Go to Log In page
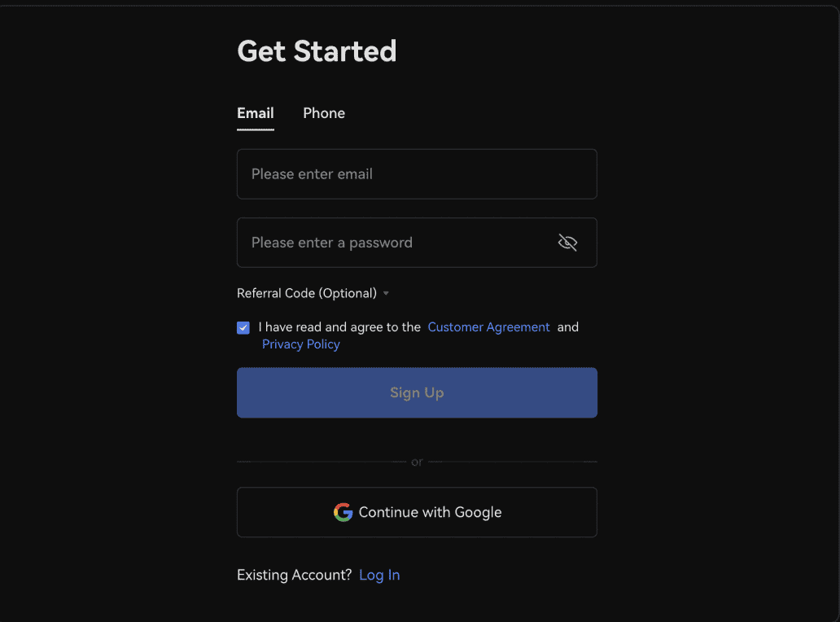Image resolution: width=840 pixels, height=622 pixels. click(379, 575)
